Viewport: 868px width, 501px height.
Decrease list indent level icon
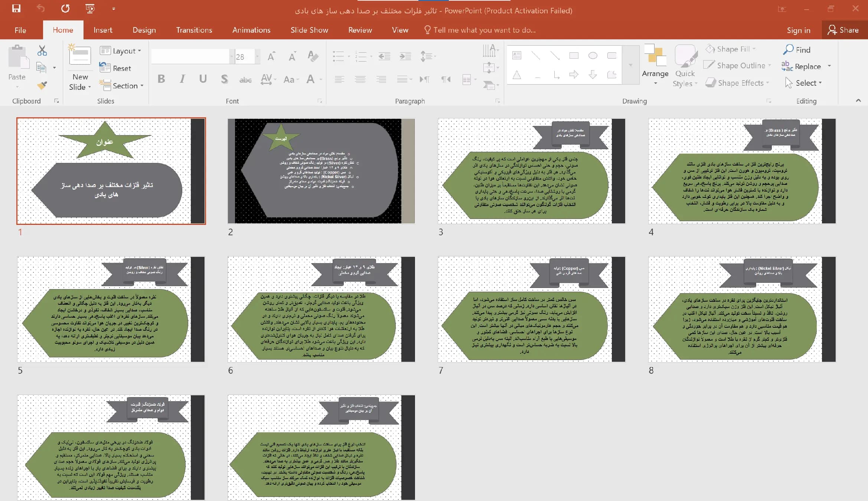(384, 56)
